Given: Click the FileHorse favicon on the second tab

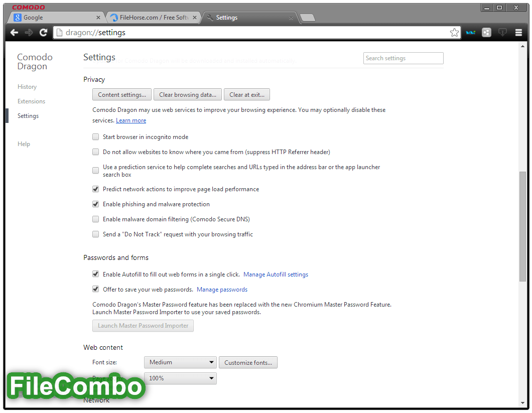Looking at the screenshot, I should point(114,18).
